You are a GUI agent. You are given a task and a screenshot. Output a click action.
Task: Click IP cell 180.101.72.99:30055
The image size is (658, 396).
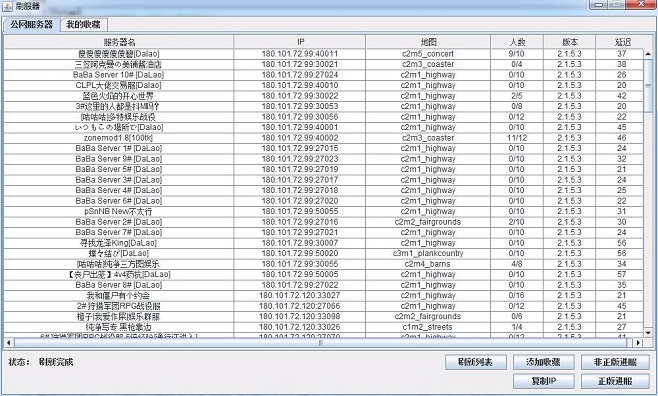click(300, 264)
